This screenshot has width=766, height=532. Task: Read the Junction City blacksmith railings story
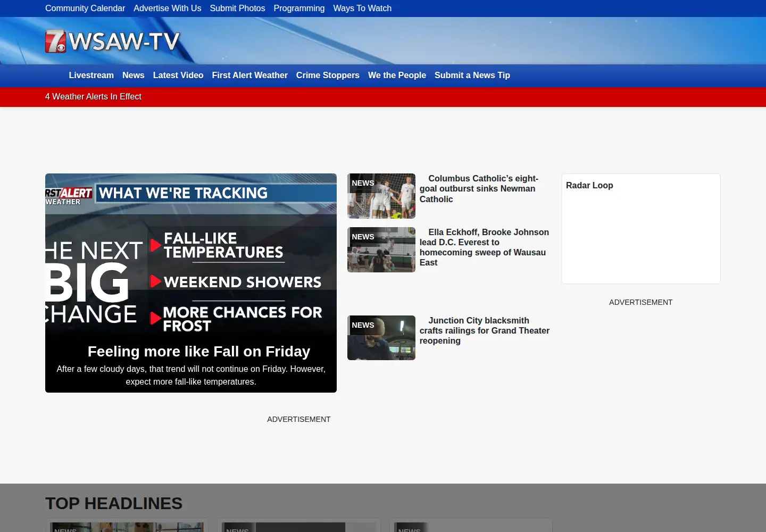[485, 331]
